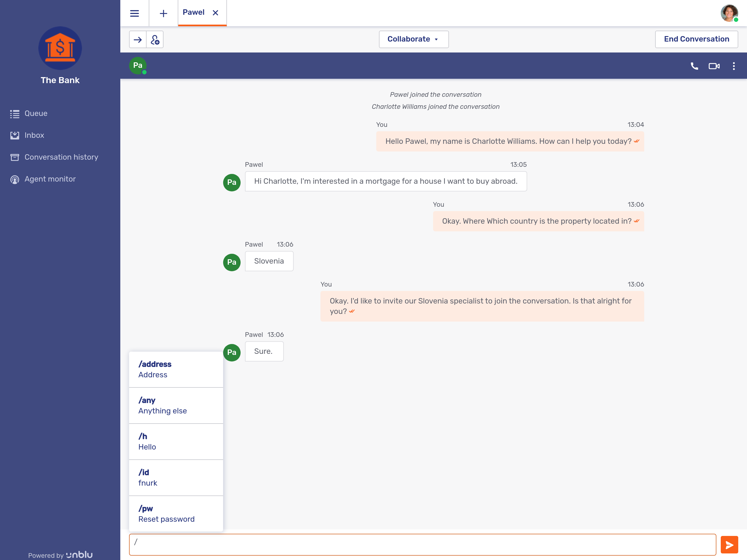Click the invite participant icon

(155, 40)
